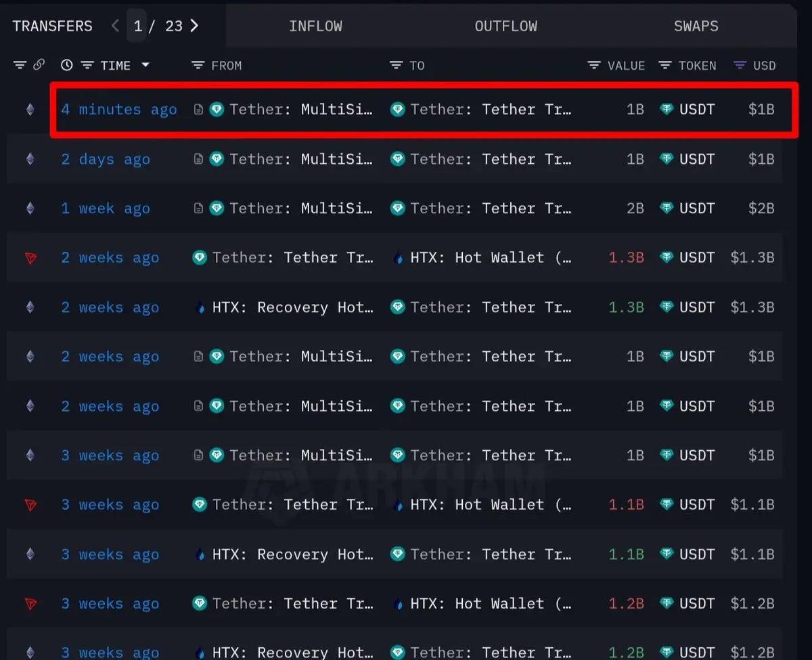Click USDT token icon in 4 minutes ago row
812x660 pixels.
667,109
